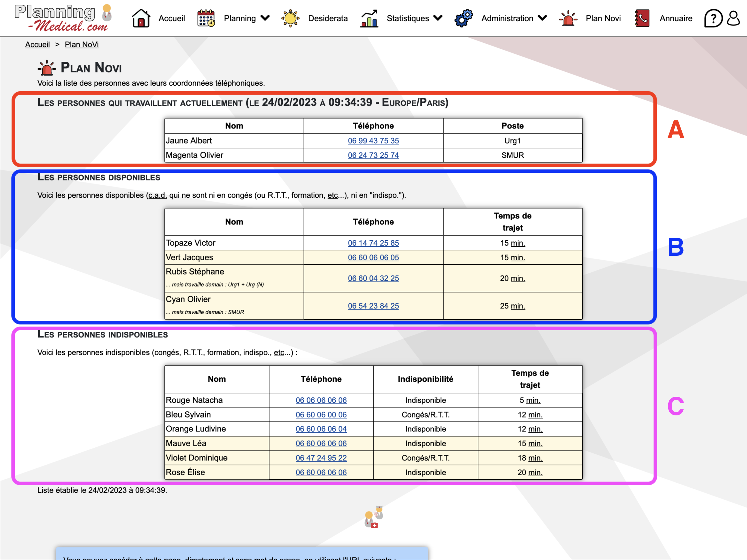
Task: Click Cyan Olivier's phone 06 54 23 84 25
Action: 373,306
